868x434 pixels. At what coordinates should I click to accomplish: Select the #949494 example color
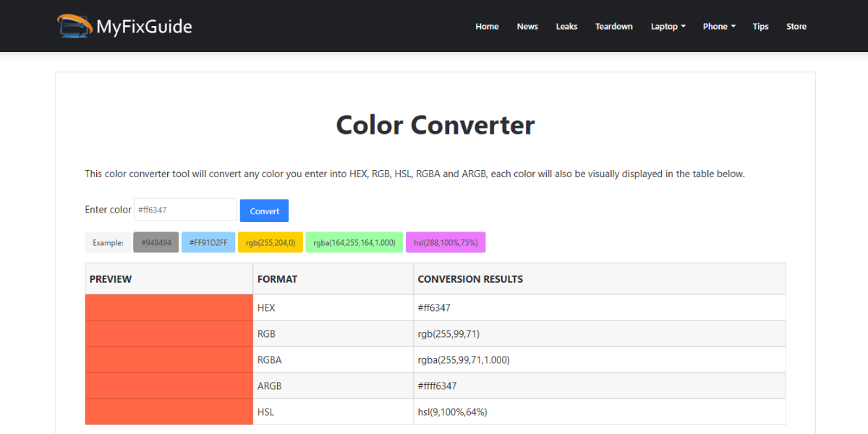pos(156,242)
